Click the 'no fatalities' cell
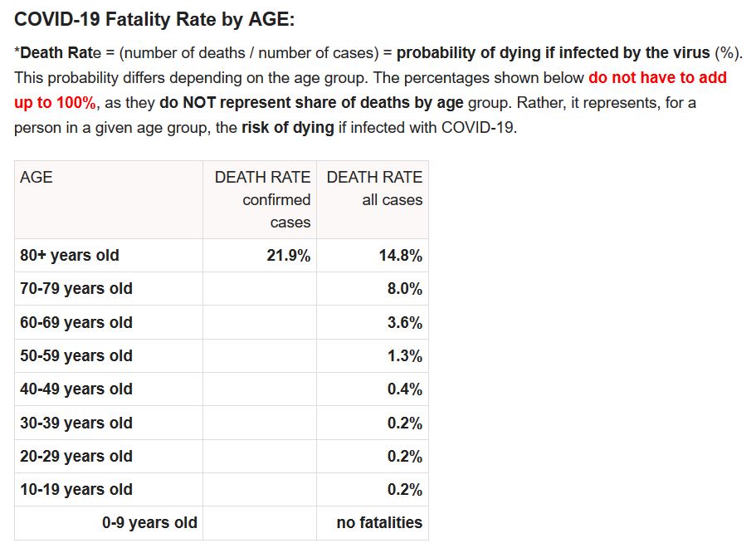Viewport: 756px width, 553px height. [379, 523]
